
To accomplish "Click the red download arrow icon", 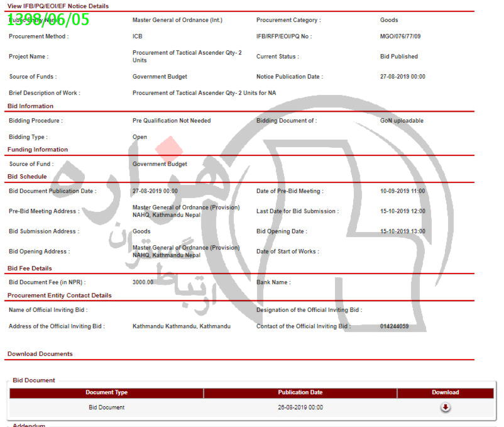I will tap(445, 408).
